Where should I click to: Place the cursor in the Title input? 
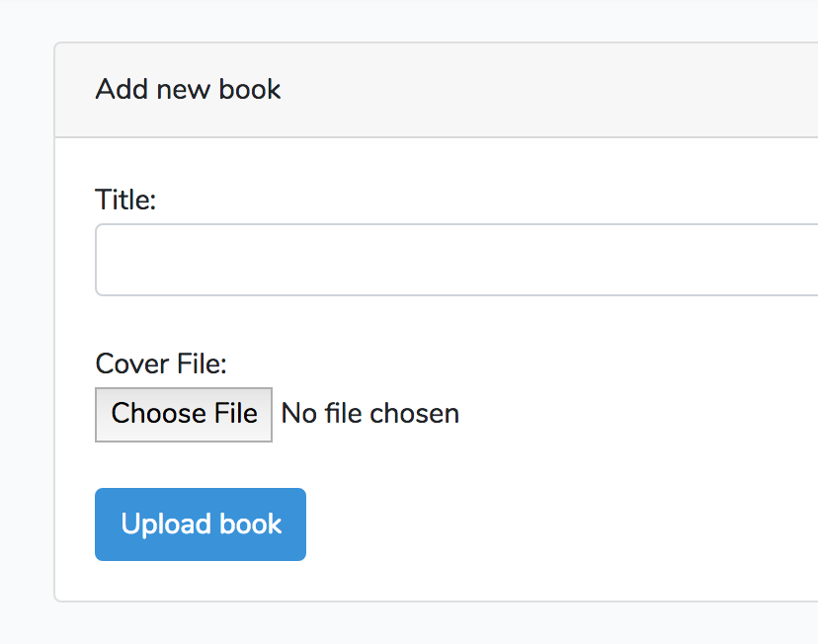[454, 260]
